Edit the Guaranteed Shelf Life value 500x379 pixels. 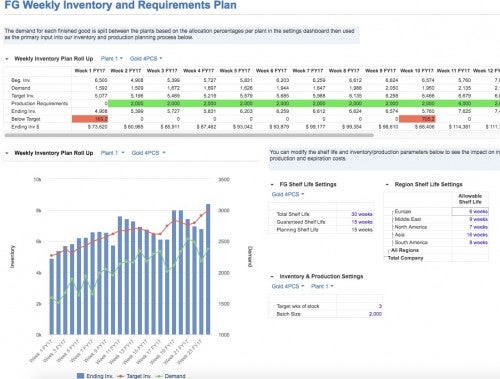pyautogui.click(x=362, y=222)
